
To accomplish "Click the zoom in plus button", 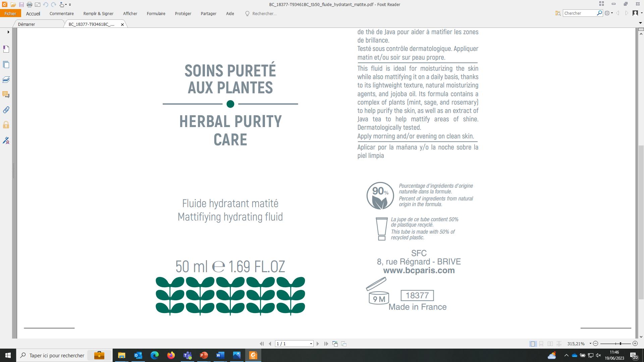I will pos(635,344).
